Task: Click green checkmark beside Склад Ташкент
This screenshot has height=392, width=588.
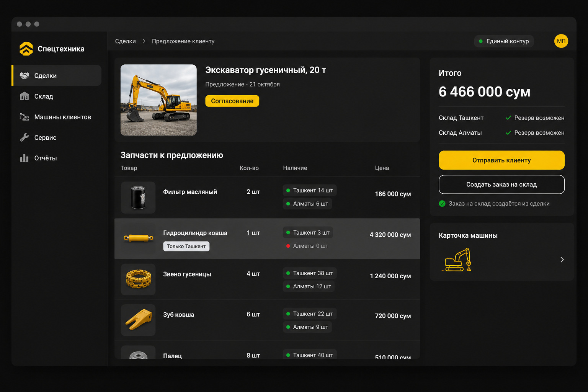Action: pyautogui.click(x=508, y=118)
